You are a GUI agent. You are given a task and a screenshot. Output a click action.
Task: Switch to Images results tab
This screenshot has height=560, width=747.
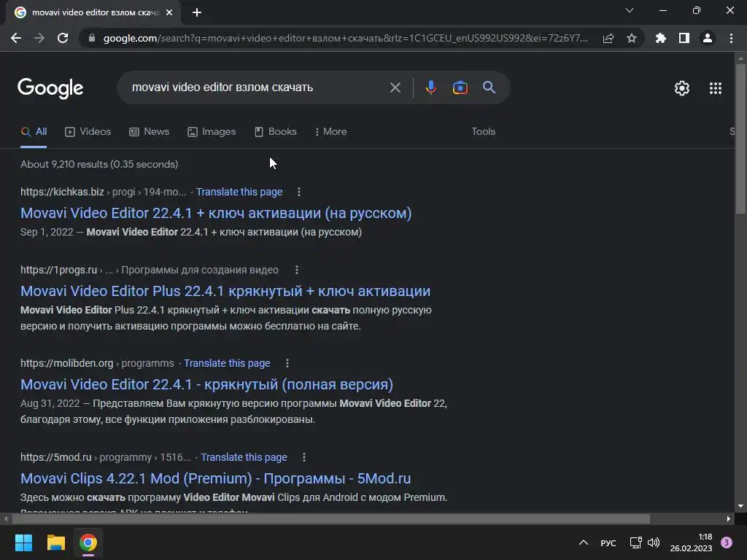coord(212,131)
